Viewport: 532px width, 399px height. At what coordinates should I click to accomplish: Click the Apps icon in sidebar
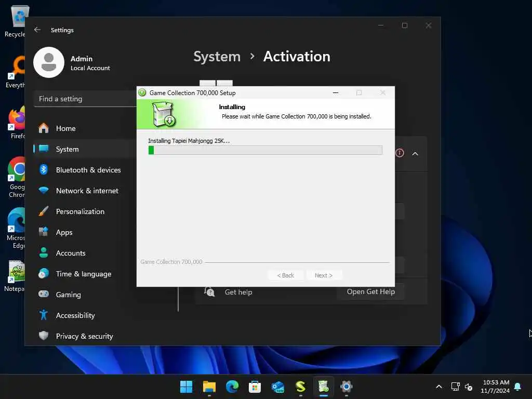[x=44, y=232]
